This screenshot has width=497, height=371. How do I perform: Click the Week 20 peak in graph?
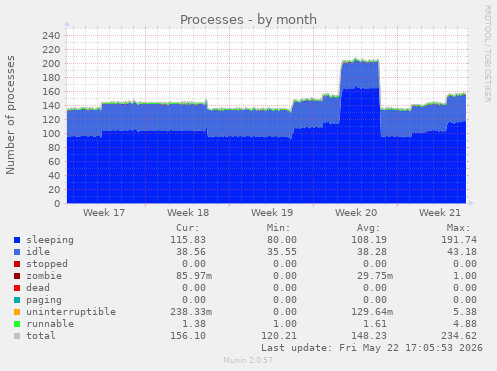point(360,130)
